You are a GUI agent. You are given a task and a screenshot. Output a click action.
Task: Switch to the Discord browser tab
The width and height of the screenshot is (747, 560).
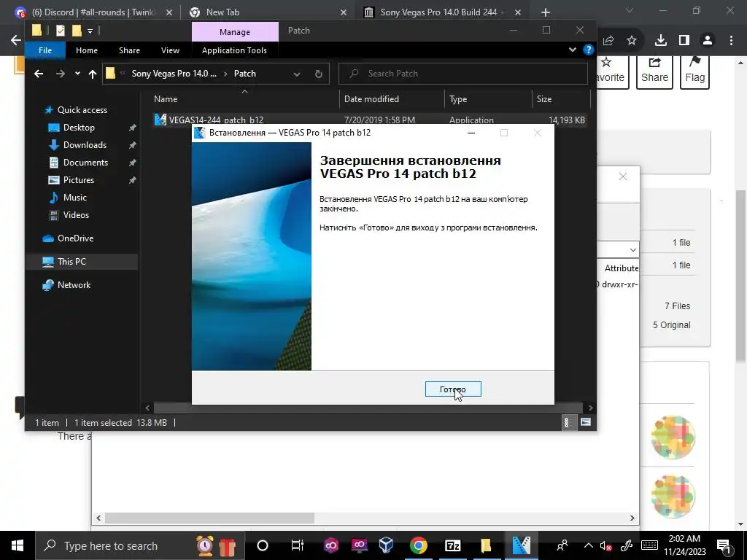point(94,12)
